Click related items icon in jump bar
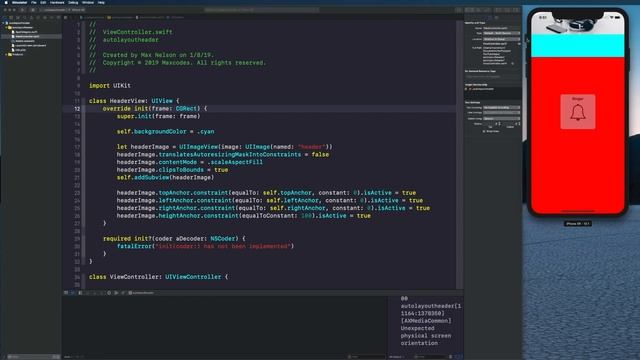 tap(66, 18)
